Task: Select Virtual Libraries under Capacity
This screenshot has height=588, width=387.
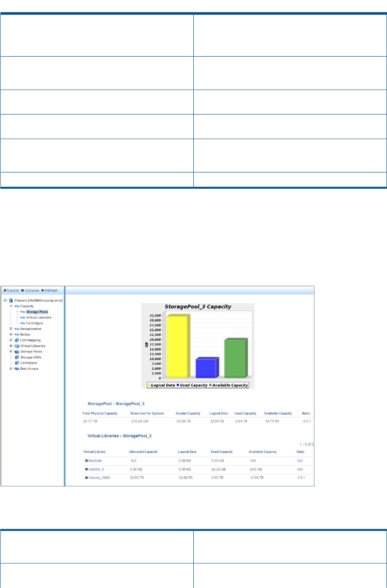Action: click(x=39, y=318)
